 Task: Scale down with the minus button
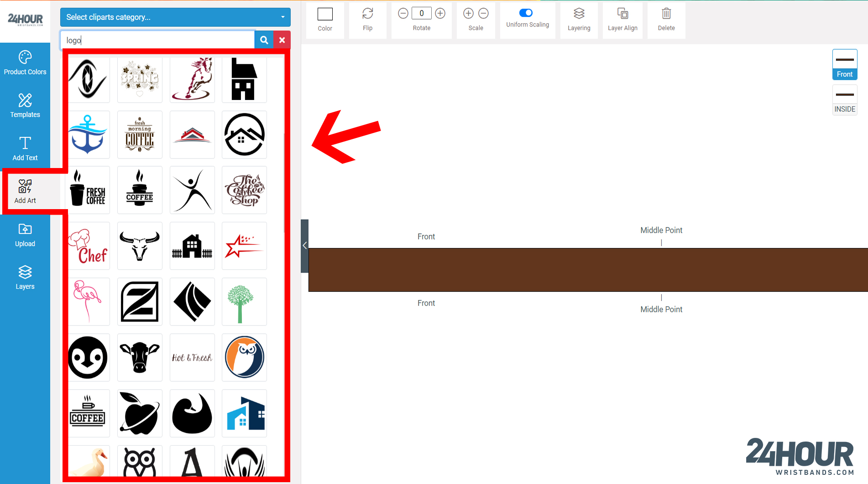tap(484, 13)
